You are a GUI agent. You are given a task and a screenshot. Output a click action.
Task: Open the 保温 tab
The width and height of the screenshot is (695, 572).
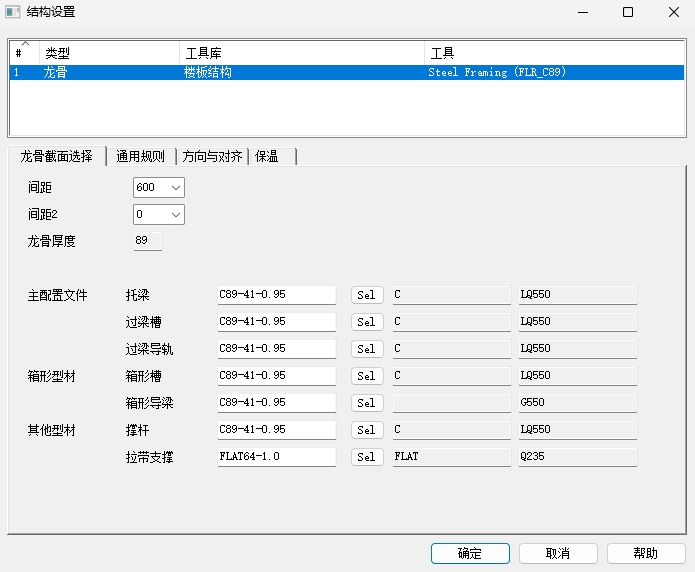[272, 156]
